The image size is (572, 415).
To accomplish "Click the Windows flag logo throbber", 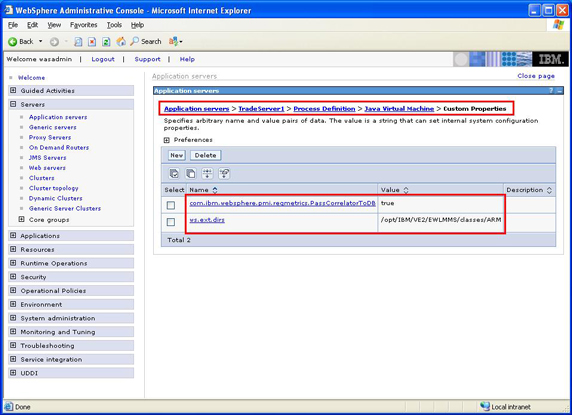I will (558, 25).
